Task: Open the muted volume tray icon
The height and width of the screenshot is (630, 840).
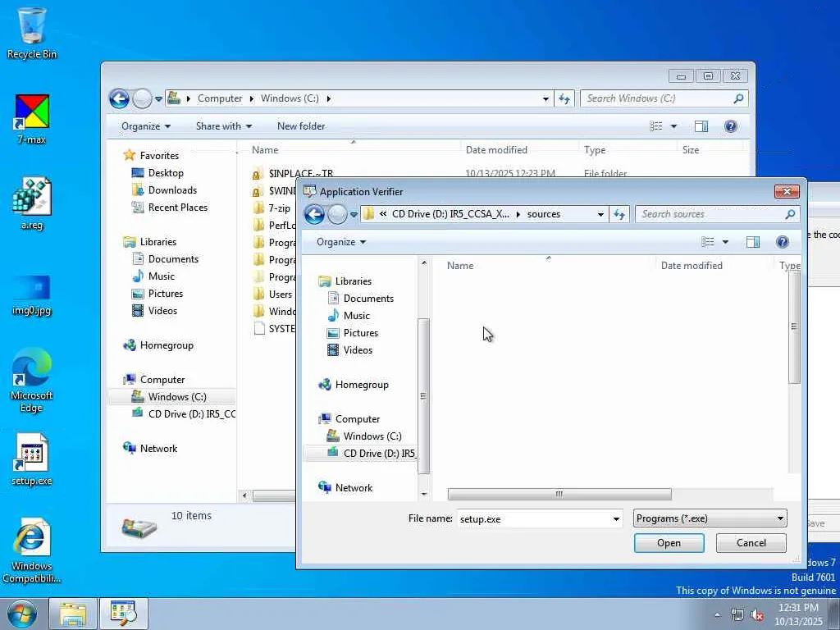Action: click(x=757, y=615)
